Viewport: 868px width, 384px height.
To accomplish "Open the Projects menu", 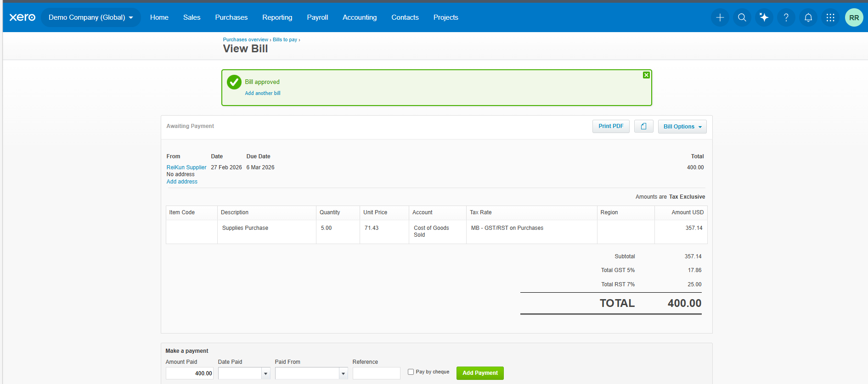I will click(x=446, y=17).
